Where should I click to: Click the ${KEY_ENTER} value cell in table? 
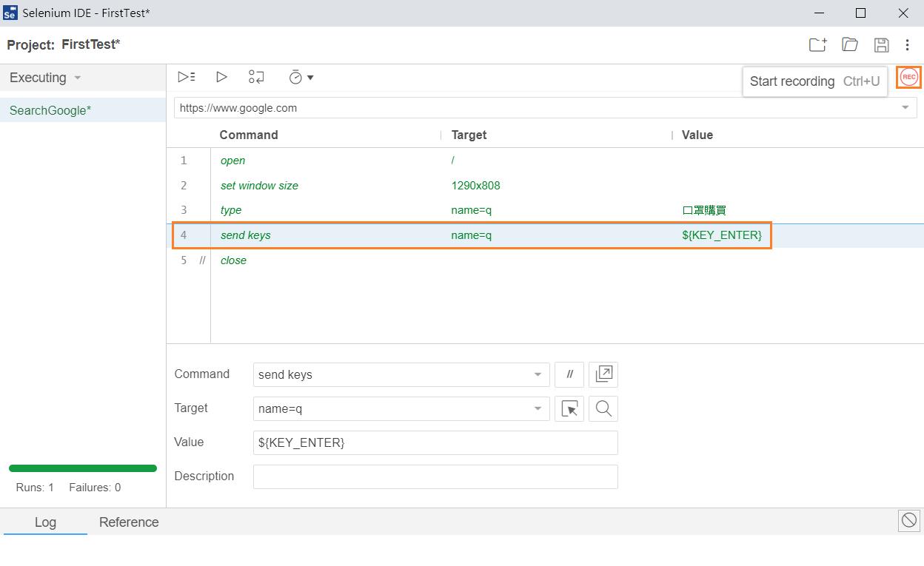722,235
